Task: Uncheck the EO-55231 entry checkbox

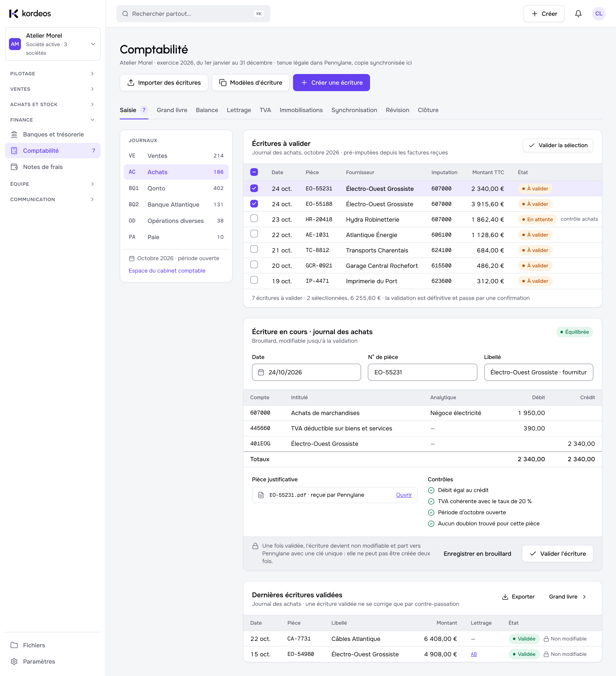Action: point(254,188)
